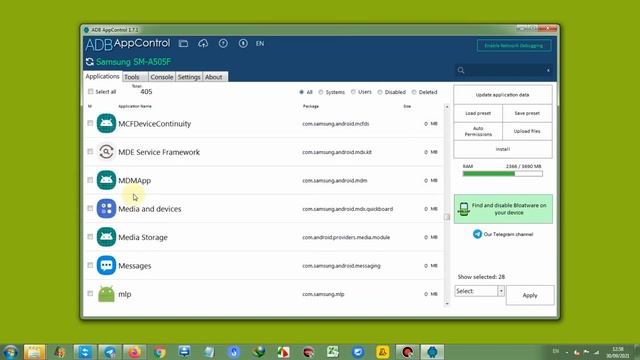Check the MDMApp checkbox
Screen dimensions: 640x360
point(90,180)
